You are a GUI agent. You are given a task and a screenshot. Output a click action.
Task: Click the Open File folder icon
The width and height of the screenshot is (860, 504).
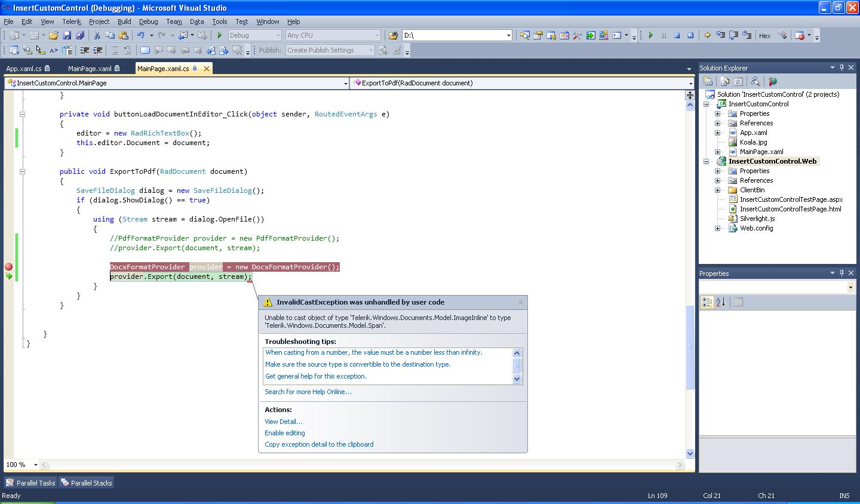[54, 36]
